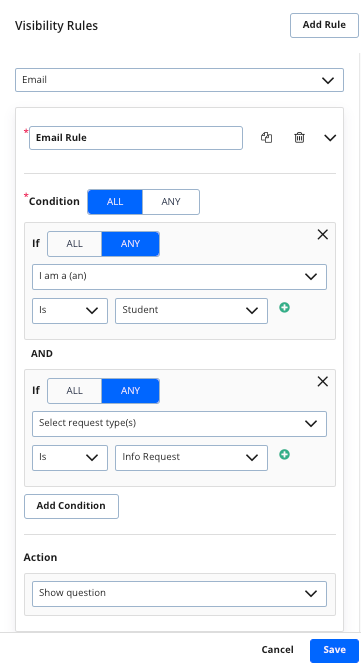Open the 'Select request type(s)' dropdown

click(x=179, y=424)
